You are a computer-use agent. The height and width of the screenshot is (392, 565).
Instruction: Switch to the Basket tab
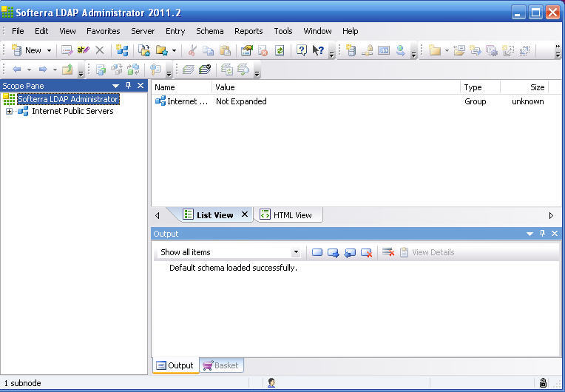coord(222,365)
